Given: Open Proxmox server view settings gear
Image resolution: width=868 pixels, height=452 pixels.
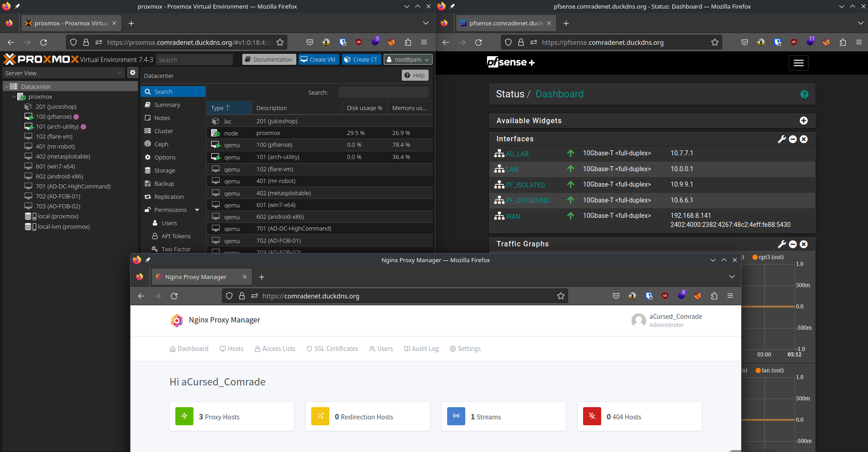Looking at the screenshot, I should point(132,72).
